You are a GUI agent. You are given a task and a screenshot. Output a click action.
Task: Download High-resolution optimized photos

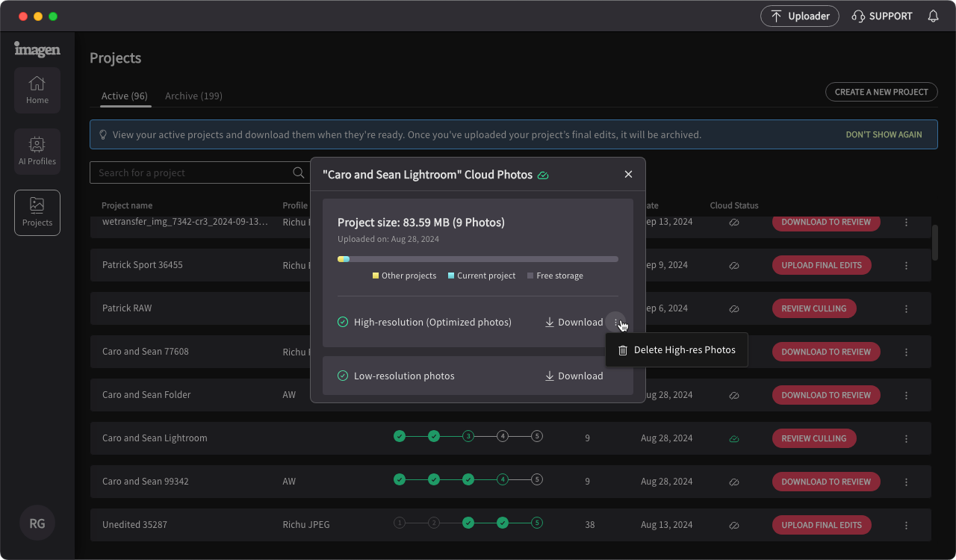pos(574,323)
